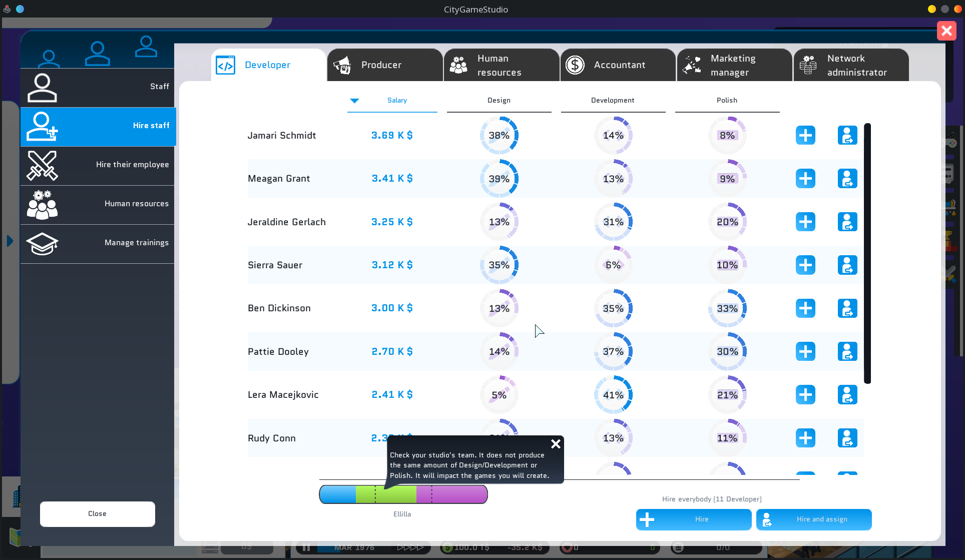Pause the game with bottom bar pause icon
Viewport: 965px width, 560px height.
coord(306,547)
